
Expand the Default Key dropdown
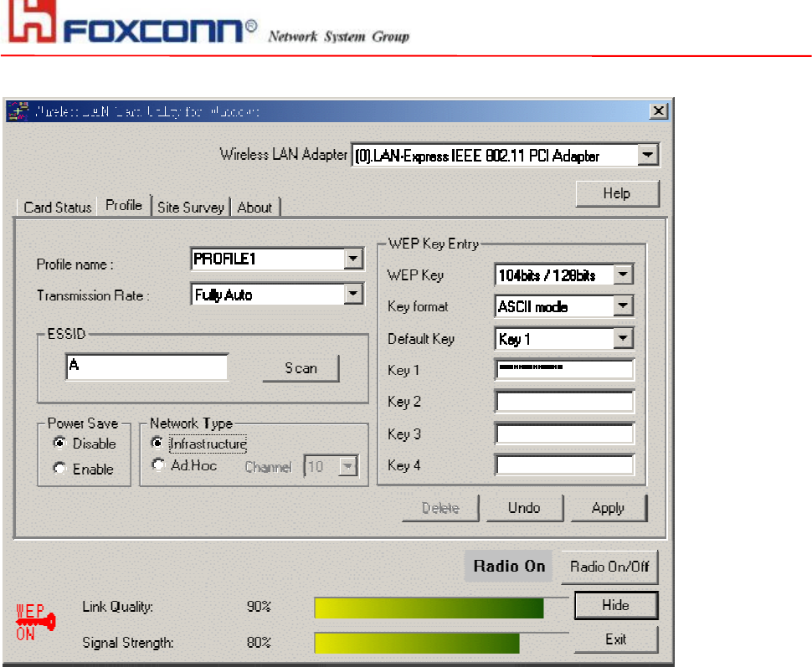tap(623, 339)
